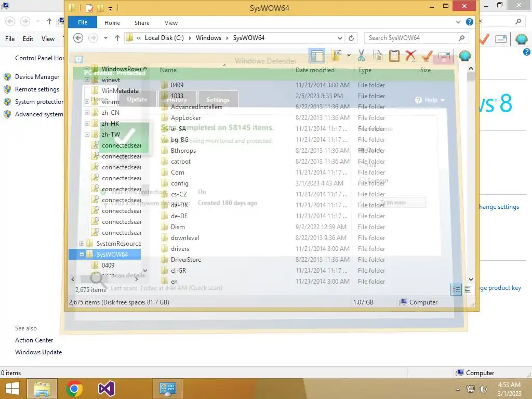Open recent locations dropdown arrow
Image resolution: width=532 pixels, height=399 pixels.
(x=106, y=37)
